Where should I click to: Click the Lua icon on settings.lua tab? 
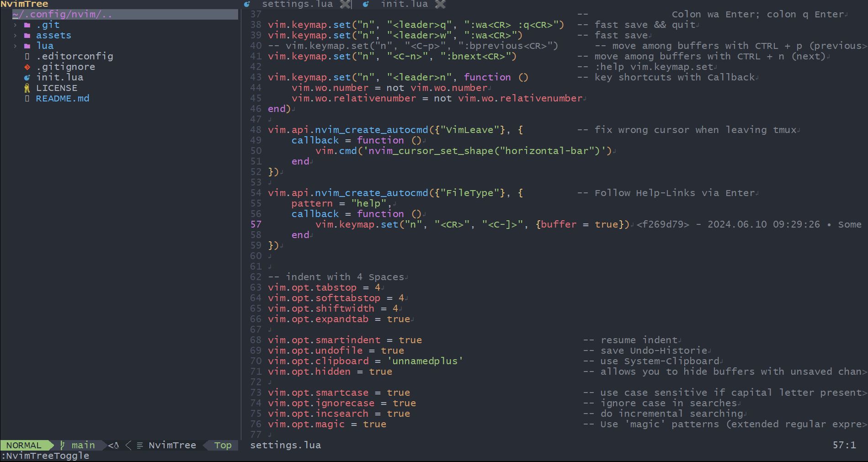(247, 4)
